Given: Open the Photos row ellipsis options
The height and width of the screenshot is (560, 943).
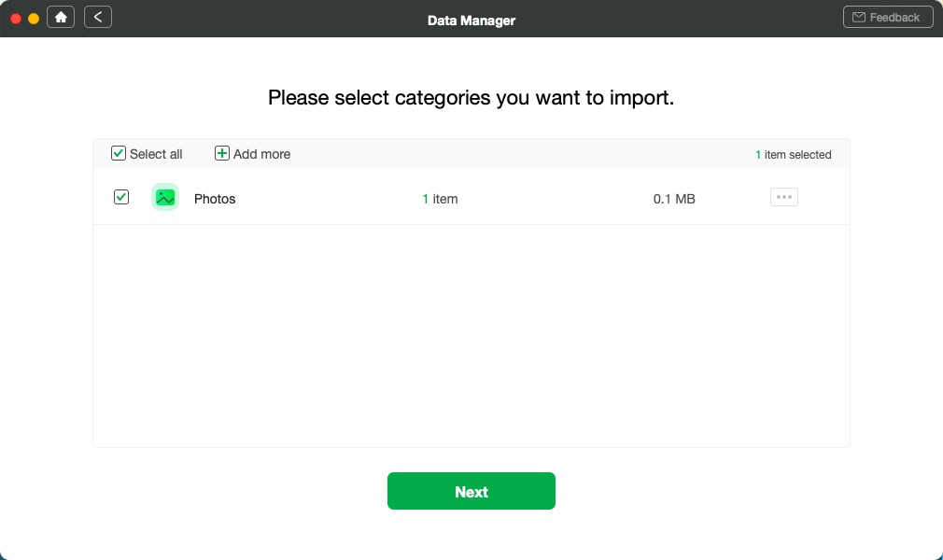Looking at the screenshot, I should coord(783,198).
